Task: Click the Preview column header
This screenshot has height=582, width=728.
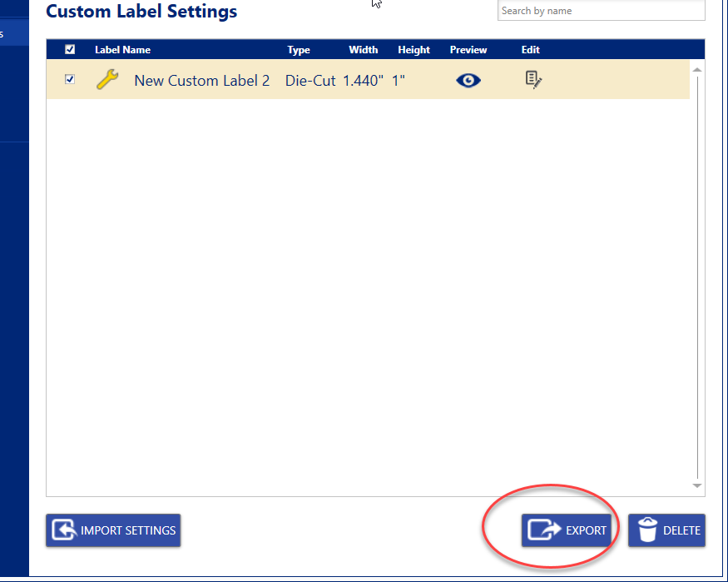Action: pos(468,50)
